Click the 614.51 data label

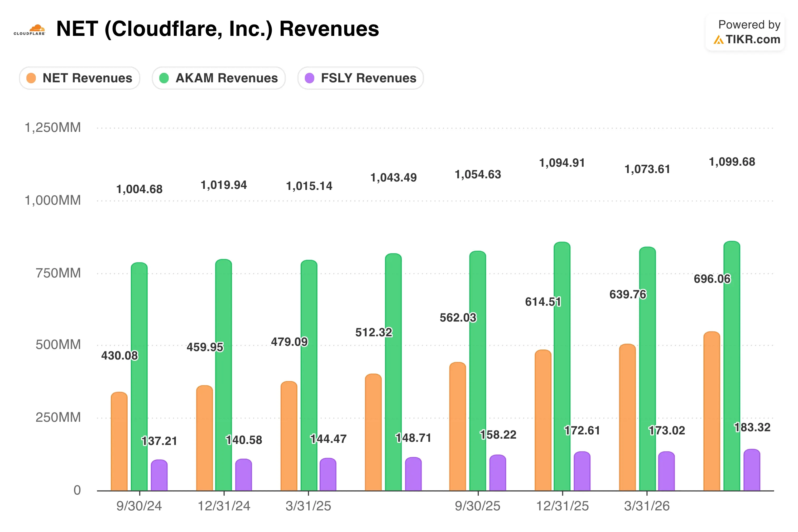click(543, 302)
